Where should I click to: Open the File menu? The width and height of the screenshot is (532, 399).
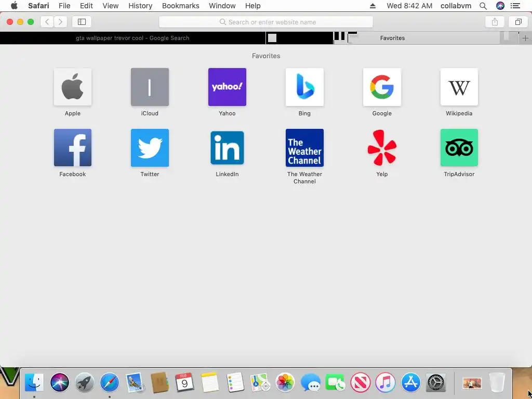pyautogui.click(x=64, y=6)
